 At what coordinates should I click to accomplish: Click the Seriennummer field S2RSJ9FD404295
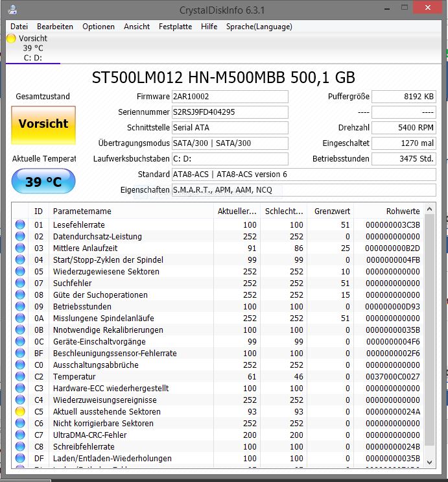(230, 112)
